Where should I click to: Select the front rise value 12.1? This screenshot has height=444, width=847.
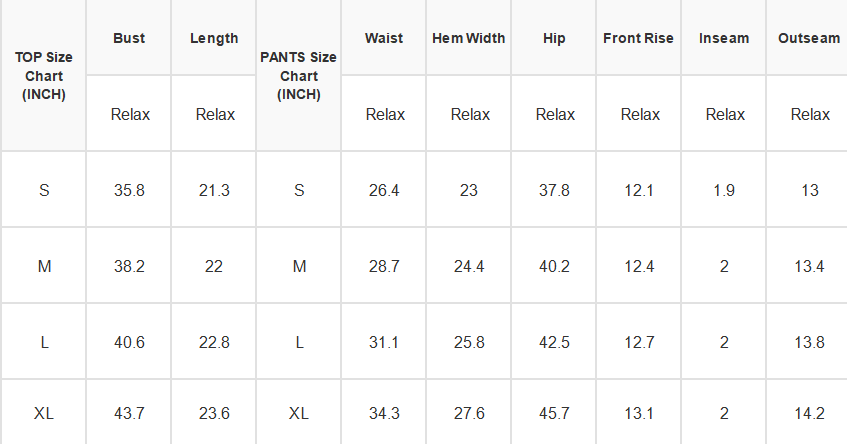pyautogui.click(x=638, y=190)
